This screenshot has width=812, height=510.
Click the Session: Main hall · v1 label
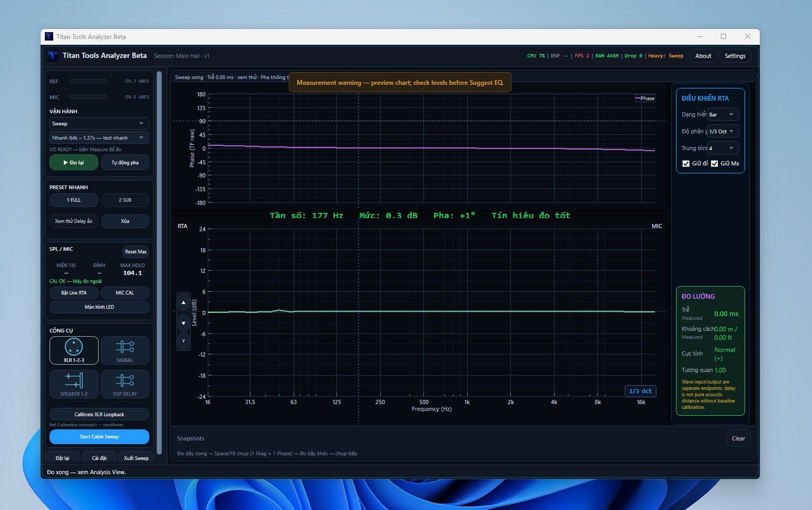pos(182,56)
